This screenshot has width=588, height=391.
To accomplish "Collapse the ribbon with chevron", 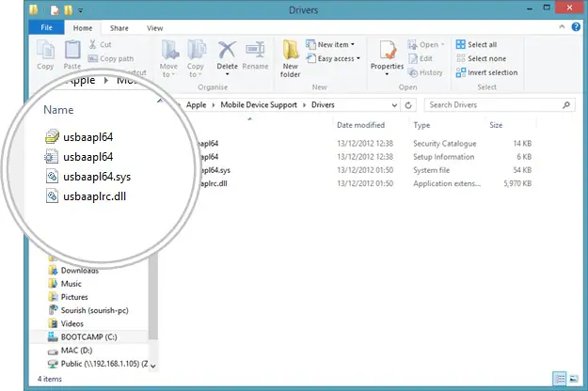I will click(562, 26).
